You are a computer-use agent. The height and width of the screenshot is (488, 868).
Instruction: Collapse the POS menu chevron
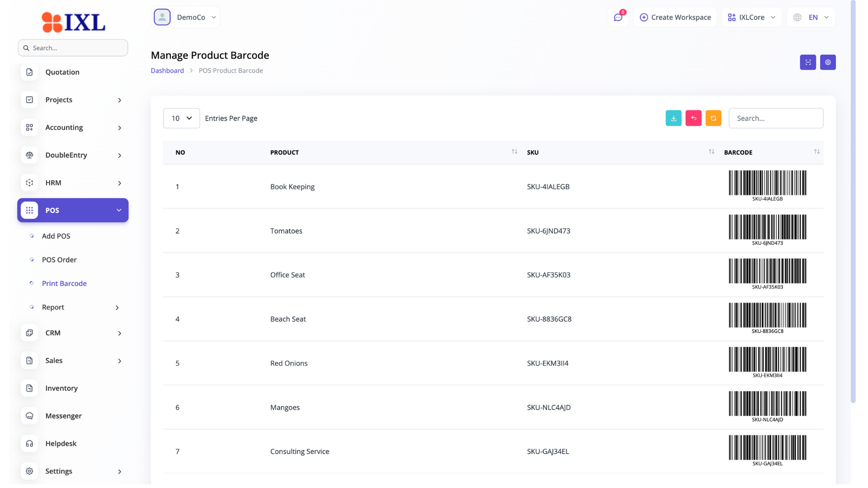point(119,210)
